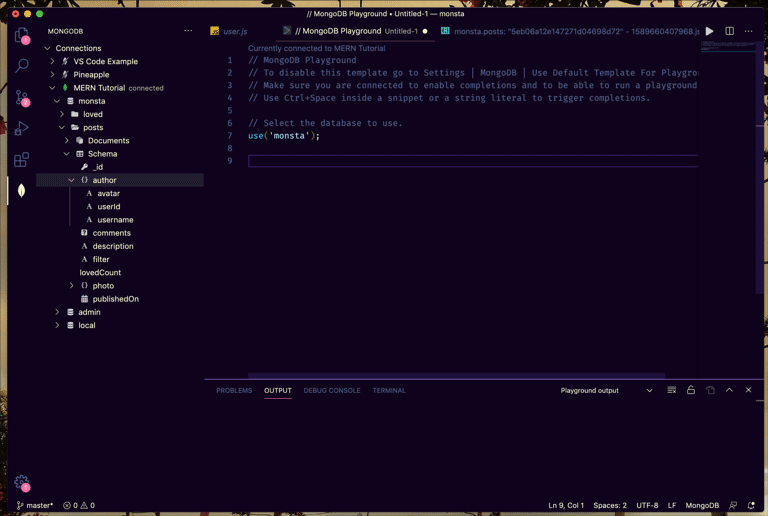
Task: Open the Manage gear icon
Action: 22,483
